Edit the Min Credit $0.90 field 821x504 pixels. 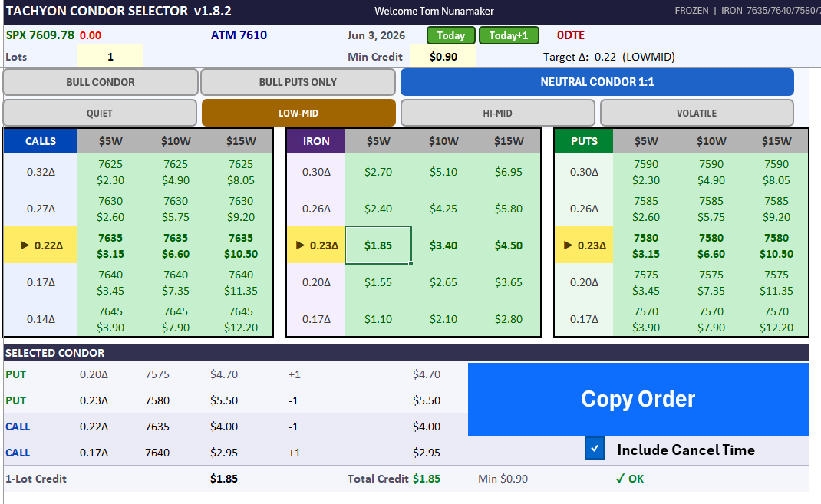coord(443,57)
